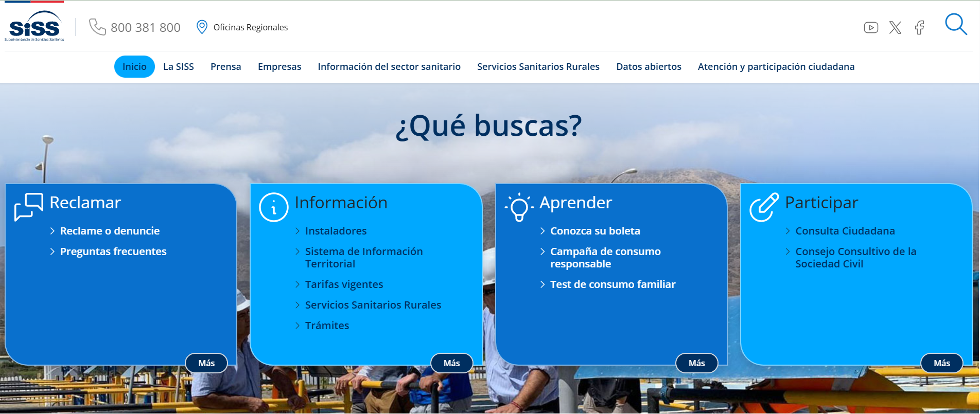Click the Participar pencil icon
The height and width of the screenshot is (414, 980).
[764, 207]
